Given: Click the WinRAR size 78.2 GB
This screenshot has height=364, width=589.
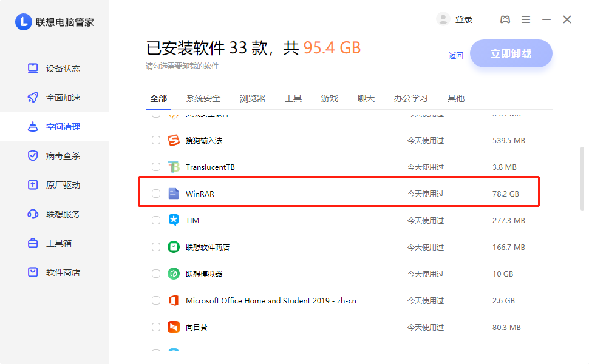Looking at the screenshot, I should (x=506, y=194).
